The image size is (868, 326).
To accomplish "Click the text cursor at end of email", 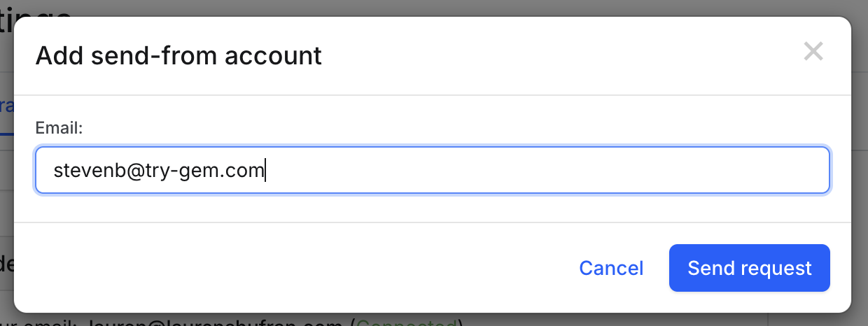I will [265, 170].
